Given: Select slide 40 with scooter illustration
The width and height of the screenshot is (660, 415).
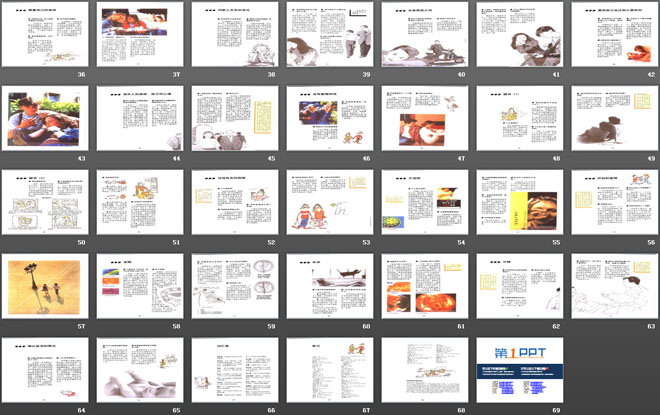Looking at the screenshot, I should coord(425,34).
